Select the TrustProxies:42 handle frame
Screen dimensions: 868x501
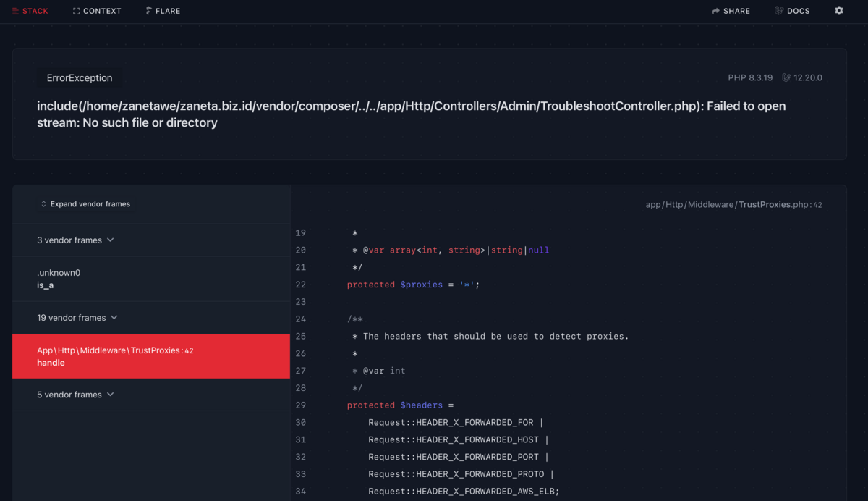point(150,356)
